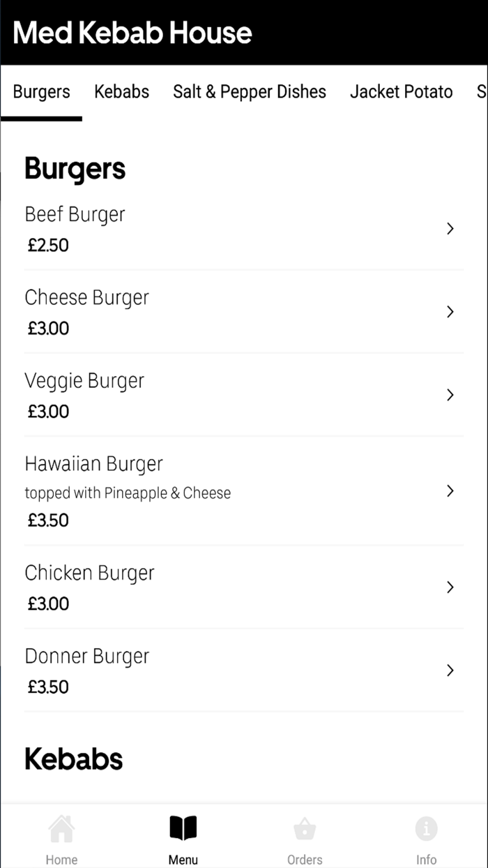
Task: Expand the Donner Burger item chevron
Action: click(450, 670)
